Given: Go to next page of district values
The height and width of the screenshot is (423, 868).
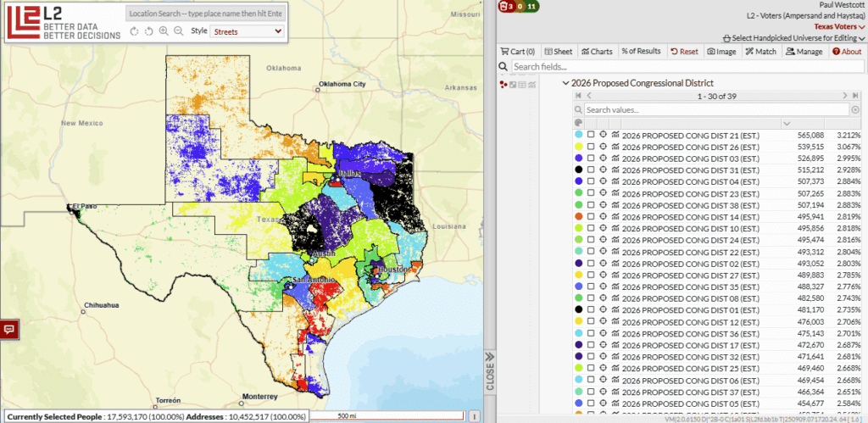Looking at the screenshot, I should tap(844, 97).
